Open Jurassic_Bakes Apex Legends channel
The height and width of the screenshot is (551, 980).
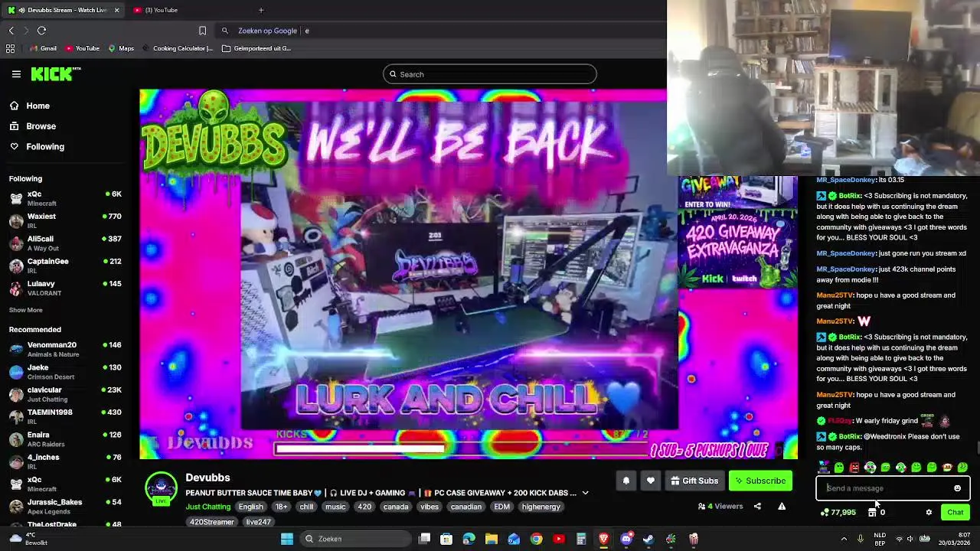65,506
